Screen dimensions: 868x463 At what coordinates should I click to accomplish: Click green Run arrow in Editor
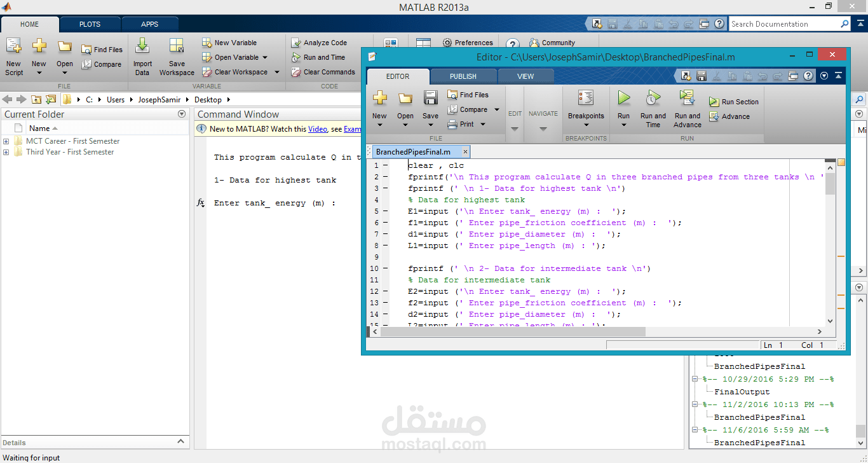[623, 98]
